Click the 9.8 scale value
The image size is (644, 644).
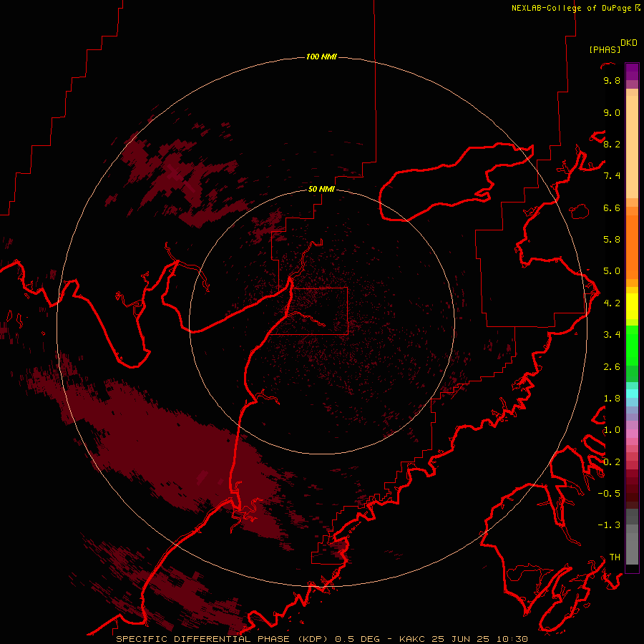coord(612,80)
